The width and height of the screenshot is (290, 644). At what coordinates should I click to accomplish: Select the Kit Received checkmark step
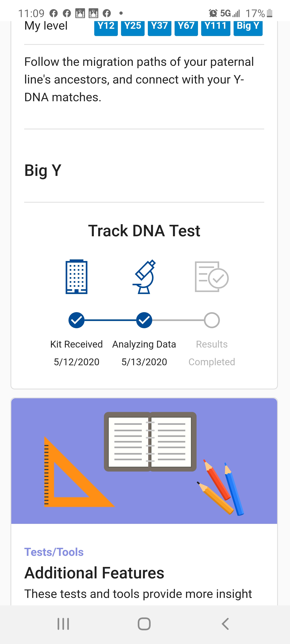point(76,320)
